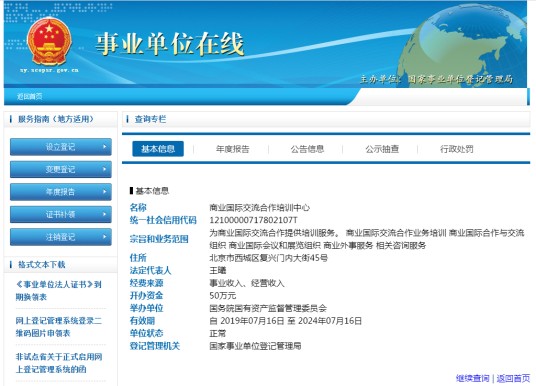
Task: Click the organizer 国务院国有资产监督管理委员会
Action: (268, 308)
